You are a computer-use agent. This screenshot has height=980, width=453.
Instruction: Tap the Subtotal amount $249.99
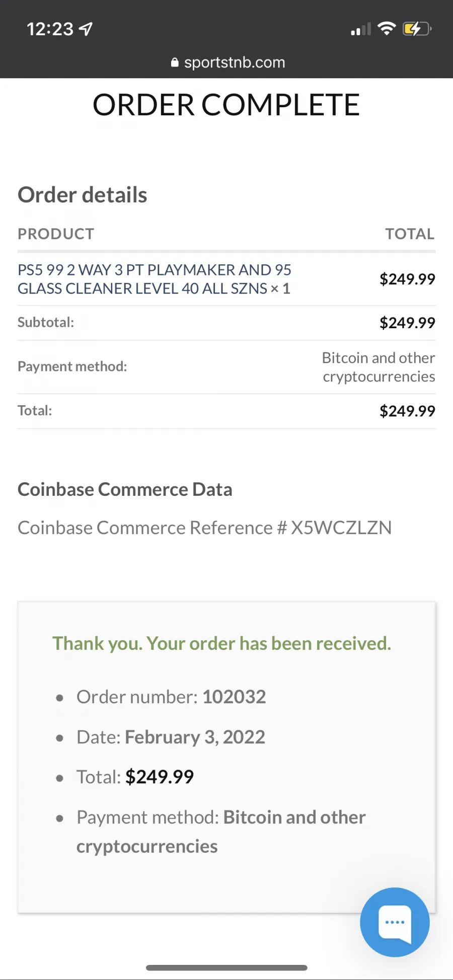tap(407, 323)
